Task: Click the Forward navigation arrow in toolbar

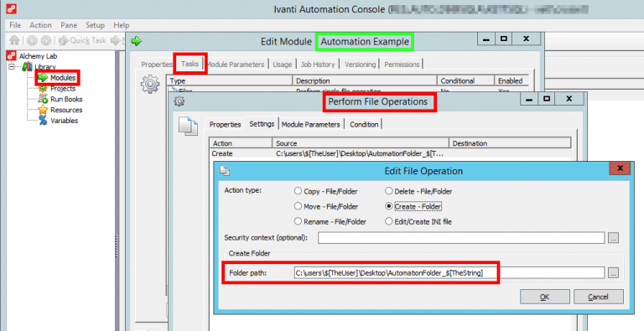Action: pyautogui.click(x=46, y=40)
